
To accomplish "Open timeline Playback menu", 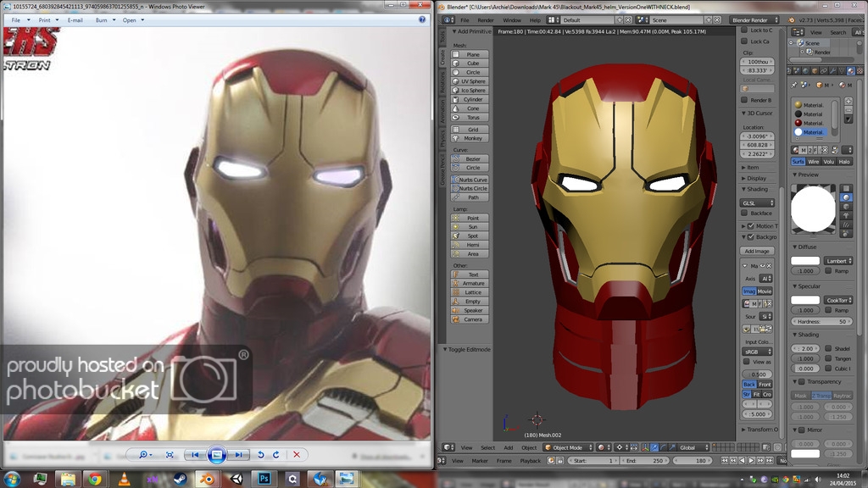I will point(531,460).
